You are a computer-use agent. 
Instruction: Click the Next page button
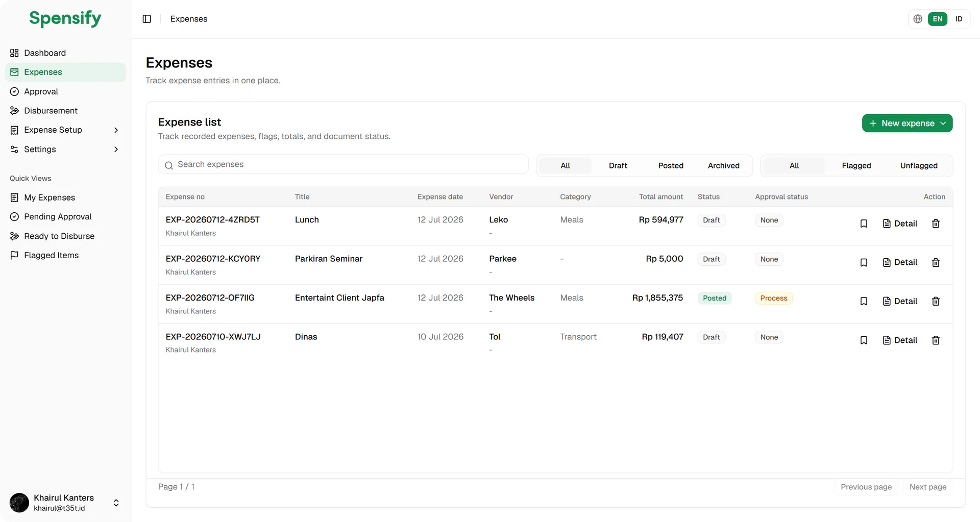(927, 487)
